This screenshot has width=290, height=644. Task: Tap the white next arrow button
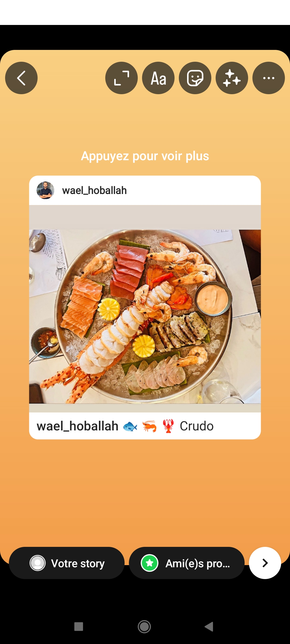pyautogui.click(x=265, y=563)
